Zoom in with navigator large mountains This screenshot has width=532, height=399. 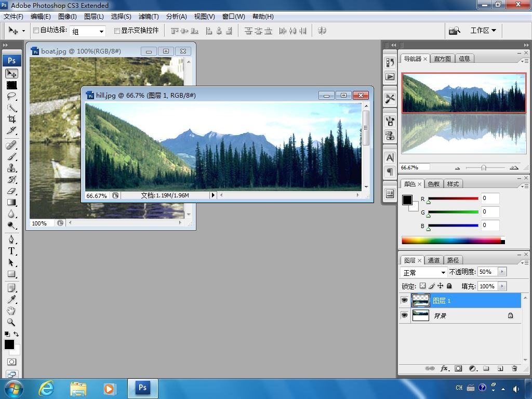pyautogui.click(x=514, y=168)
